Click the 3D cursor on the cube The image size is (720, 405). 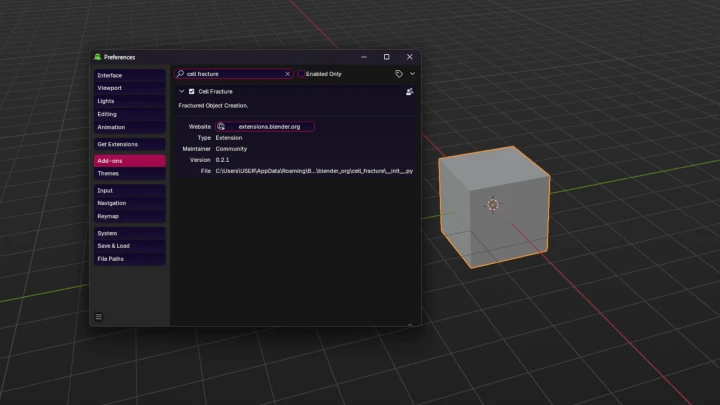pos(493,204)
